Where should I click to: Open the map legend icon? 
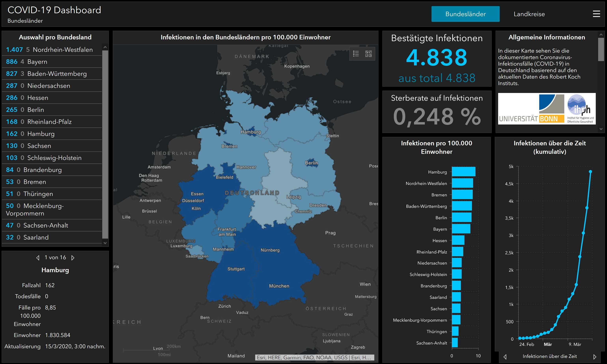pos(356,54)
